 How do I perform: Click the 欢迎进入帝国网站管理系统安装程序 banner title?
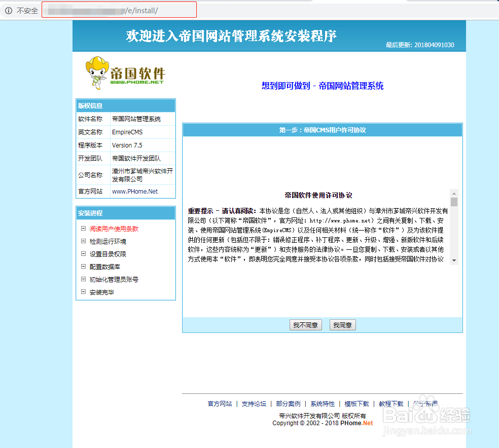coord(231,35)
